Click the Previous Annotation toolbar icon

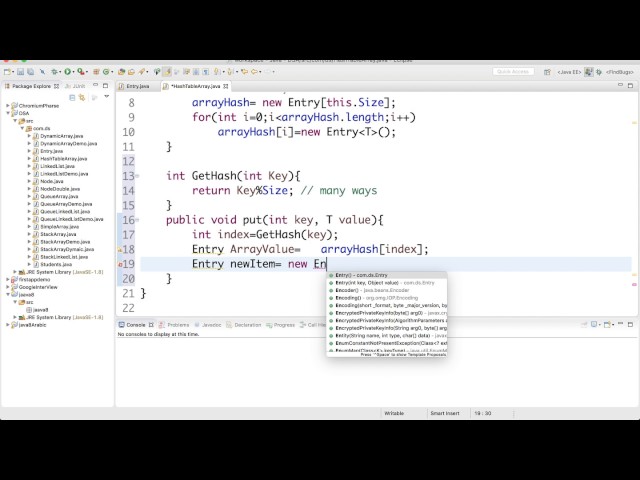tap(230, 72)
